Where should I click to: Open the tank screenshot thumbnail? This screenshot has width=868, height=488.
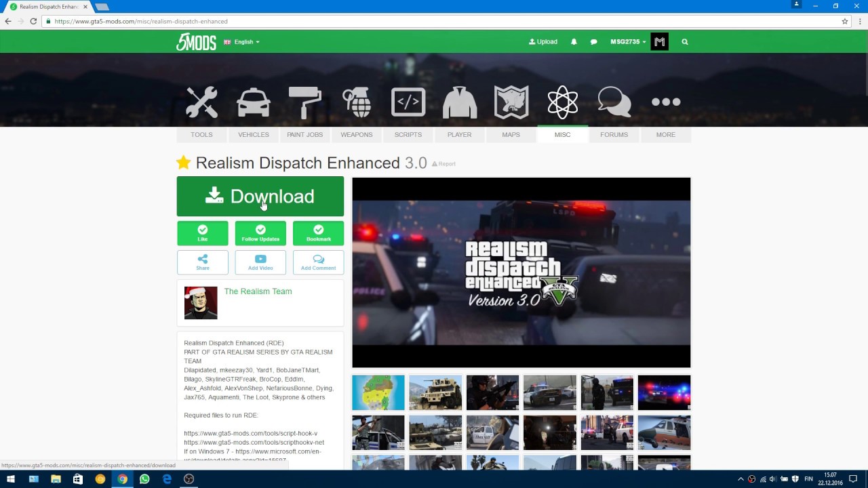[x=435, y=432]
